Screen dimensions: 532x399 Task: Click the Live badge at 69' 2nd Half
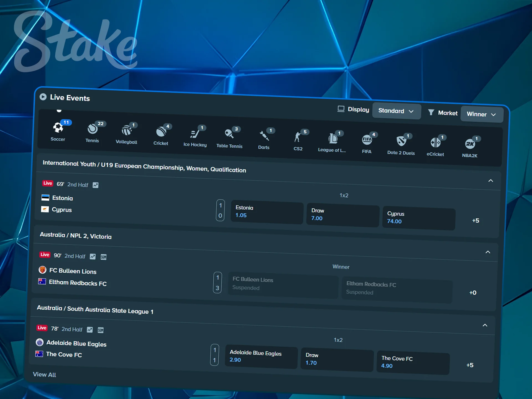48,183
